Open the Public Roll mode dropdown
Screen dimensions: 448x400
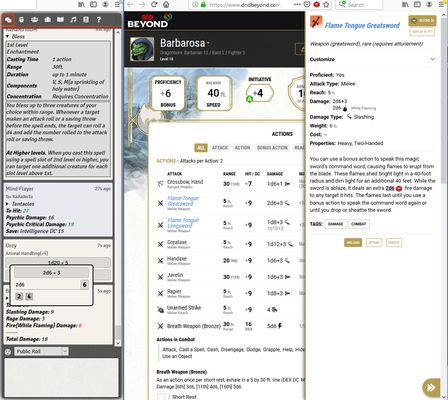click(41, 351)
